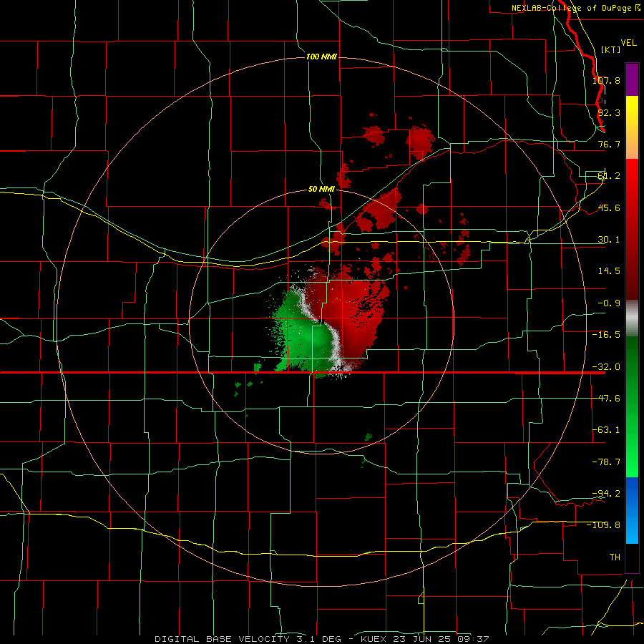This screenshot has width=644, height=644.
Task: Click the VEL legend title
Action: coord(628,43)
